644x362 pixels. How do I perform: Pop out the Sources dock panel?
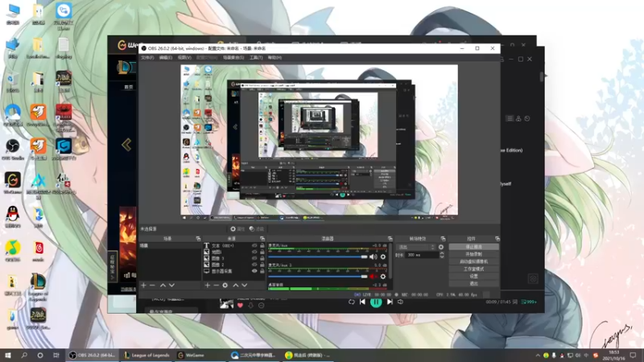(x=262, y=238)
